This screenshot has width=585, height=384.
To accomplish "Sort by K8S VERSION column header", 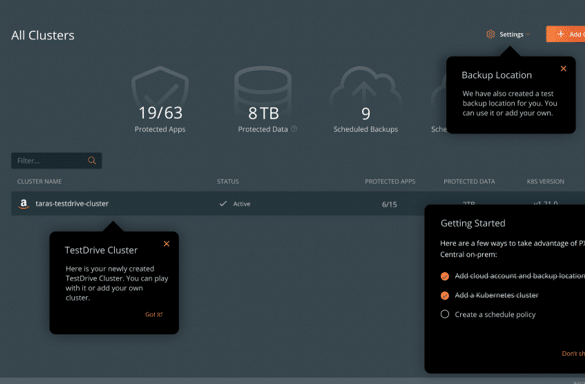I will [545, 181].
